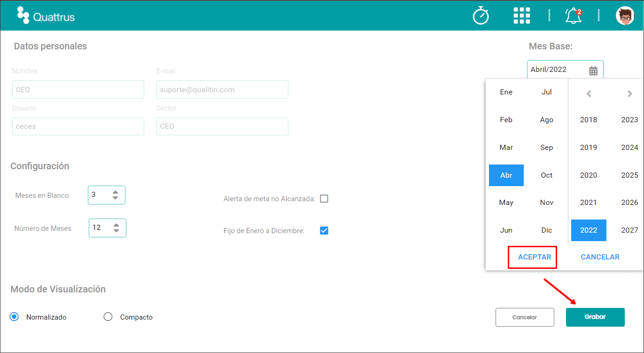The width and height of the screenshot is (644, 353).
Task: Select month Dic in picker
Action: pos(547,230)
